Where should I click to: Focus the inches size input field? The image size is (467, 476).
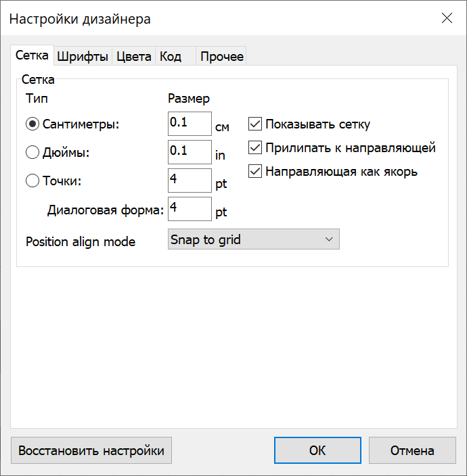[x=190, y=153]
